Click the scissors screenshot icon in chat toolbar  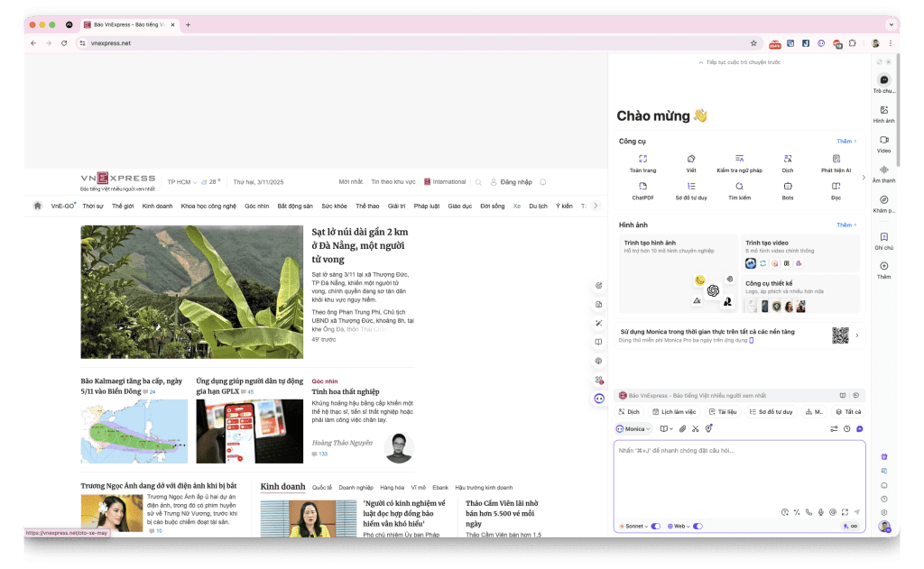point(696,428)
